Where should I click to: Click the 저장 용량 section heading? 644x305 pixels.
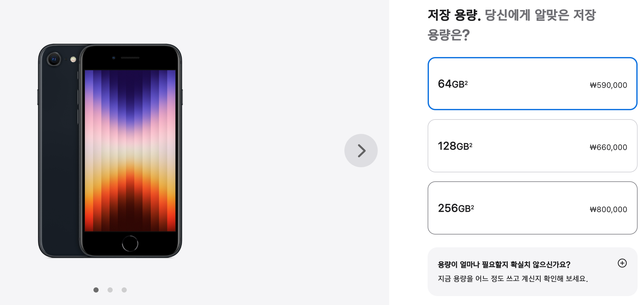(x=454, y=15)
